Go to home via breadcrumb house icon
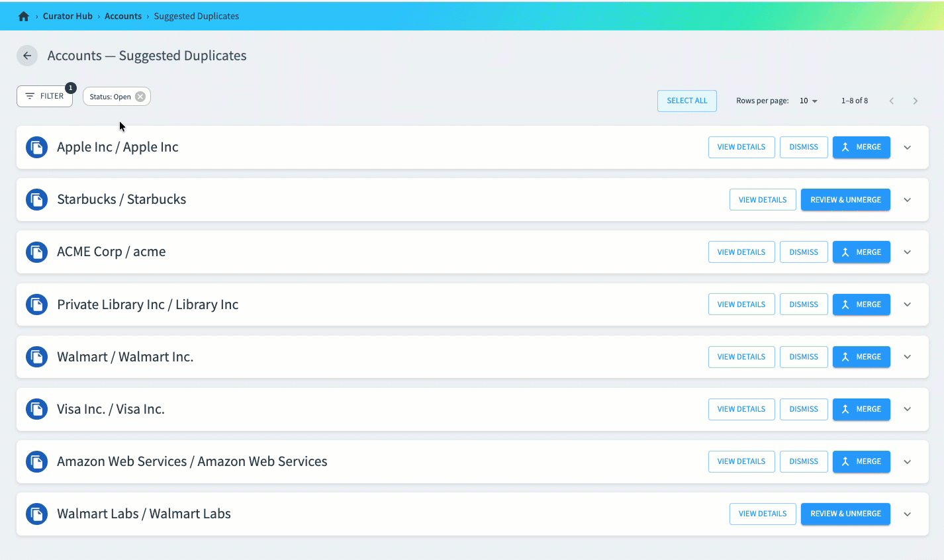Viewport: 944px width, 560px height. click(x=24, y=16)
